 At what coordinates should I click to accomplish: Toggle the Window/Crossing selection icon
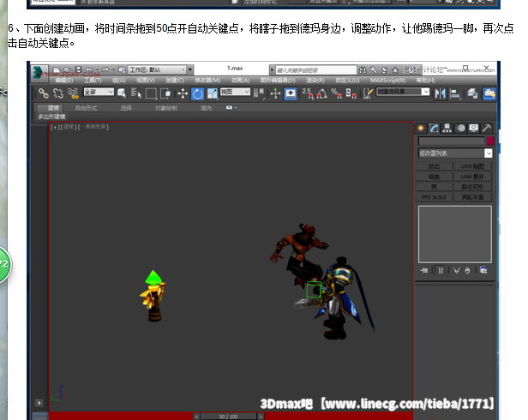[x=165, y=93]
